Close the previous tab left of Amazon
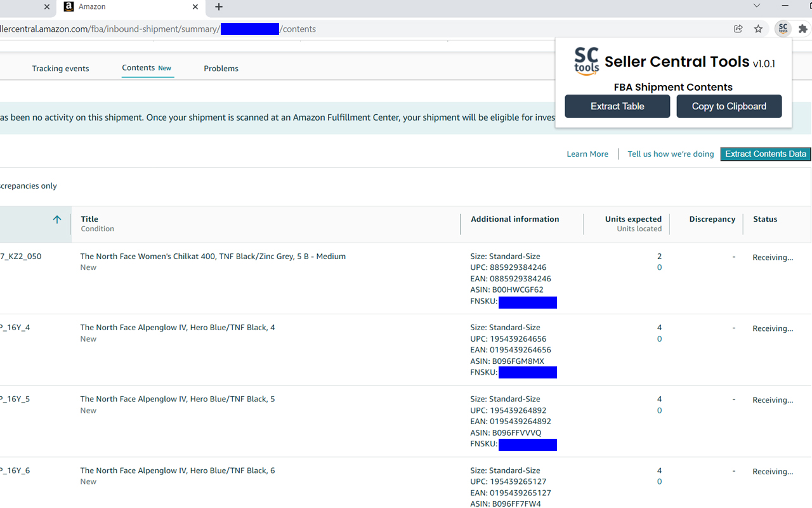812x508 pixels. [47, 7]
